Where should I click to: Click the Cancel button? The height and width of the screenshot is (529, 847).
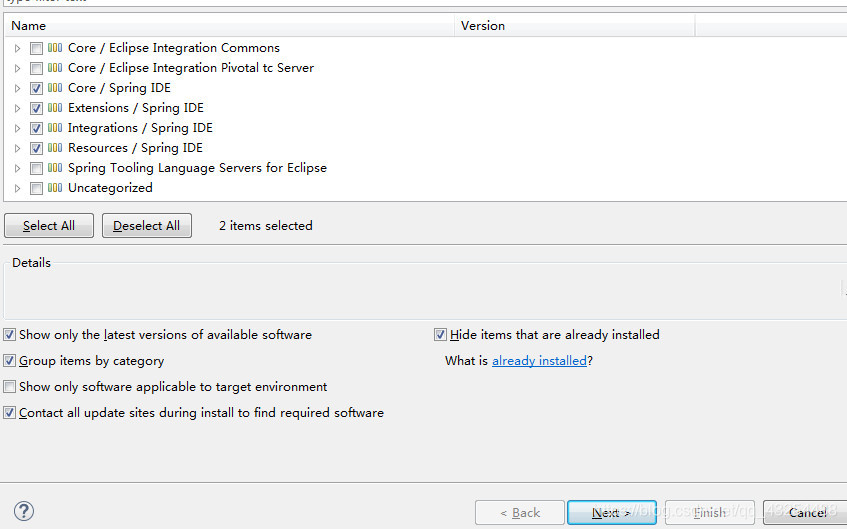click(807, 512)
